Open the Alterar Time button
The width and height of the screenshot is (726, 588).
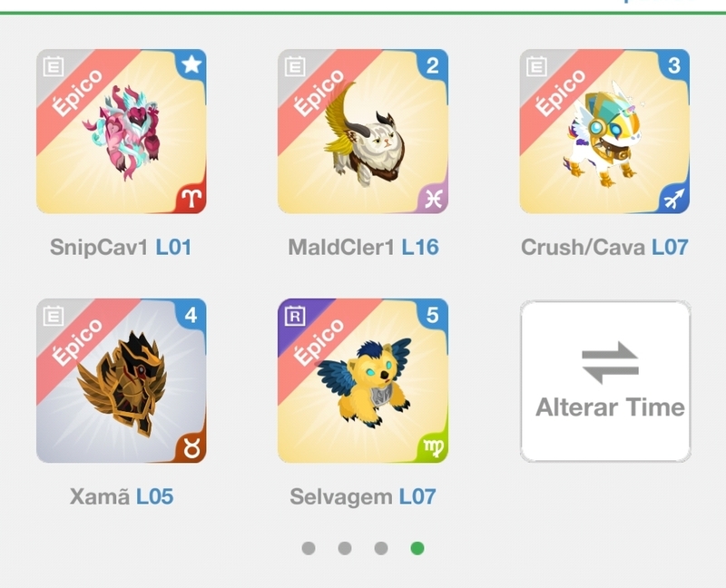point(605,381)
